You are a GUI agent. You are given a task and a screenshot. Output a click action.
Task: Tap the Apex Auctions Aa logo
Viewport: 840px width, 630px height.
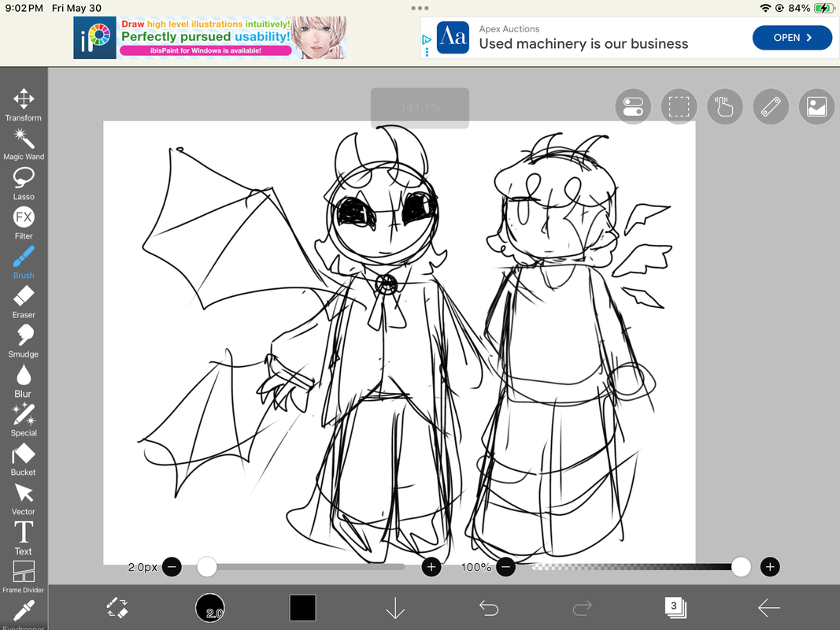point(453,38)
